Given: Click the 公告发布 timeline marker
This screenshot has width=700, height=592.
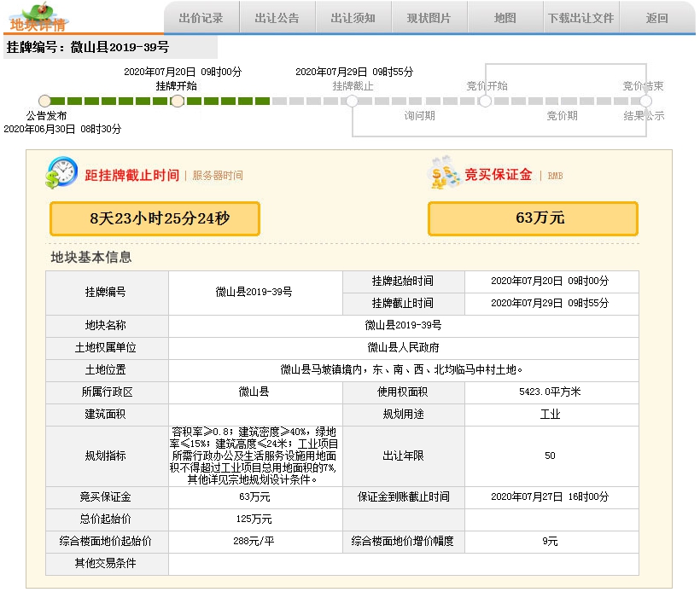Looking at the screenshot, I should pos(44,101).
